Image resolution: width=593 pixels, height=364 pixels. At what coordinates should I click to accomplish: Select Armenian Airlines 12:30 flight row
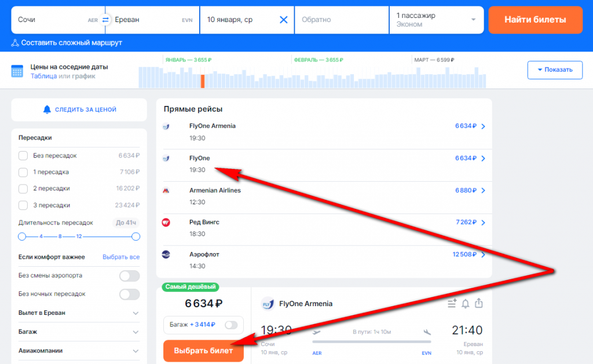coord(324,197)
